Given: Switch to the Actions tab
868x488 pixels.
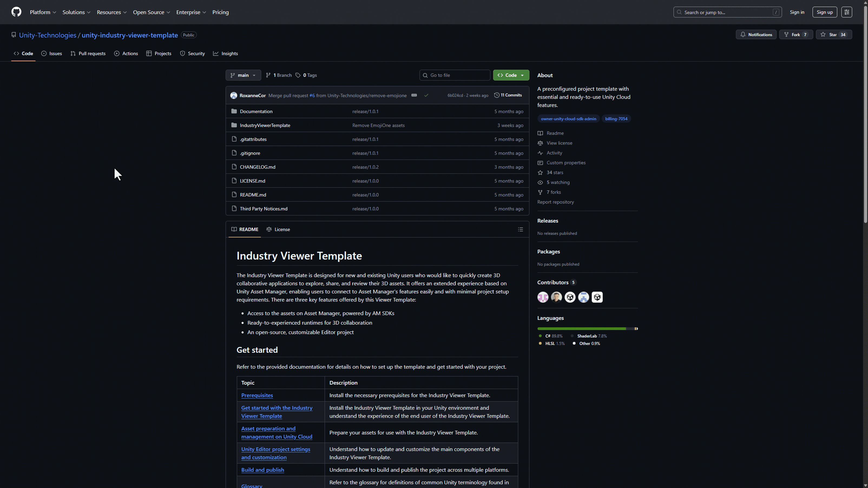Looking at the screenshot, I should [x=126, y=54].
